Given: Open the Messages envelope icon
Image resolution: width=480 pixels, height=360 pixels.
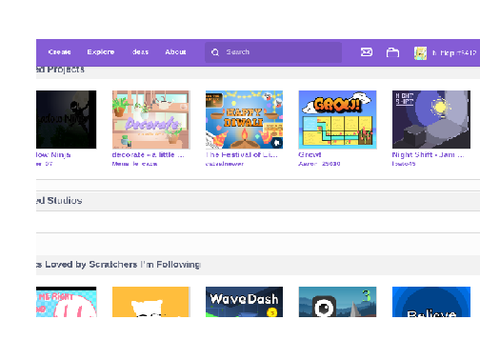Looking at the screenshot, I should (366, 52).
